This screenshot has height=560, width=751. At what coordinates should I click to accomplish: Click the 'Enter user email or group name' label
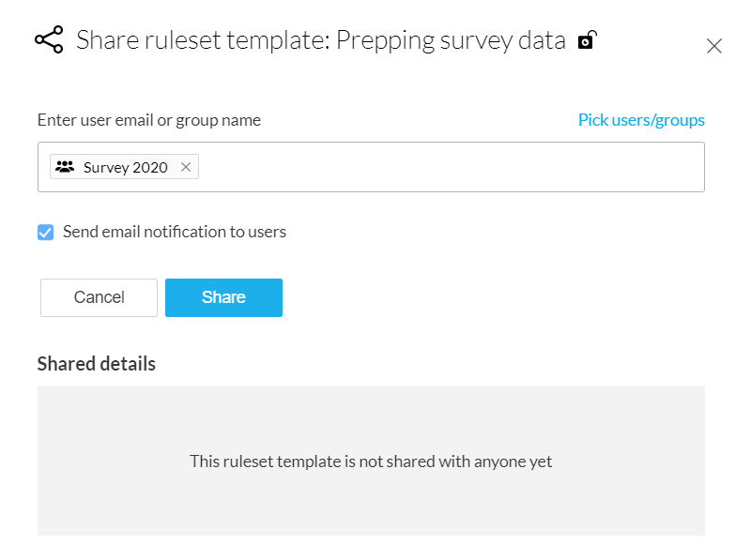pyautogui.click(x=149, y=120)
